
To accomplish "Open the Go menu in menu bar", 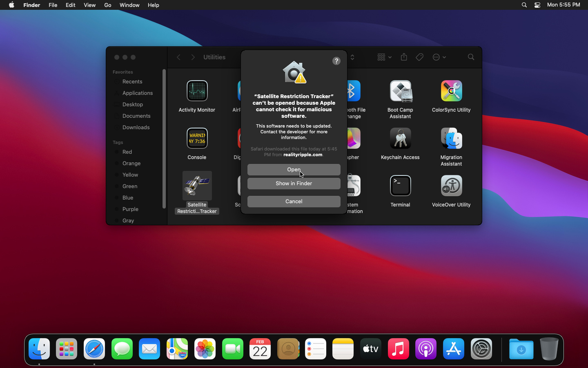I will [108, 5].
